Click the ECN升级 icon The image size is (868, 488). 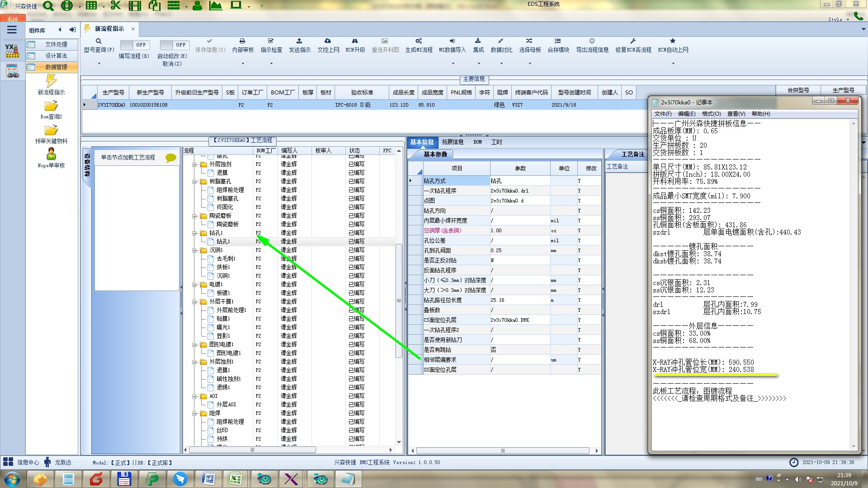[355, 41]
